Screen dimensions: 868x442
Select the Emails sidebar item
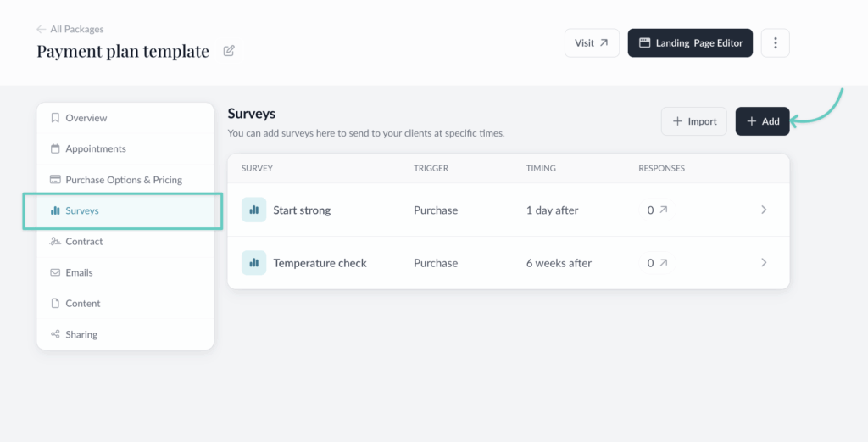pos(79,272)
